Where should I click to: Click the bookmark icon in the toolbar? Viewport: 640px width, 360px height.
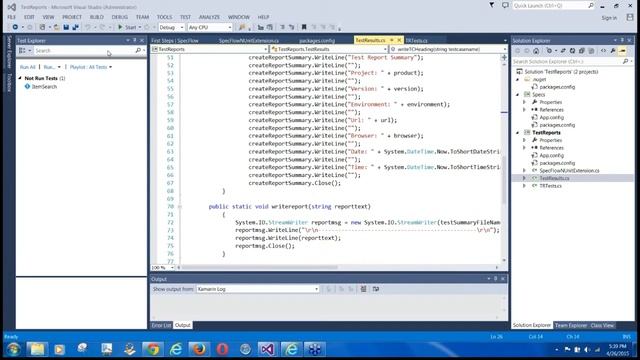tap(304, 27)
